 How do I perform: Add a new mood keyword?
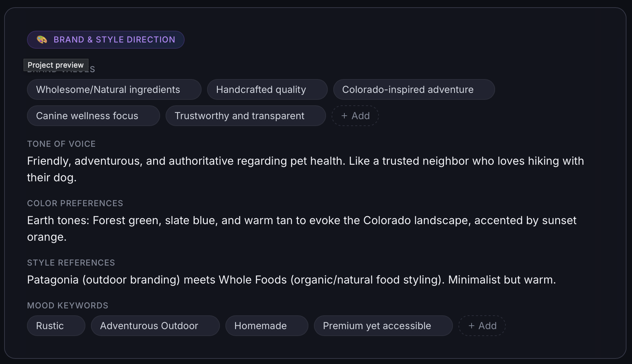pyautogui.click(x=482, y=326)
